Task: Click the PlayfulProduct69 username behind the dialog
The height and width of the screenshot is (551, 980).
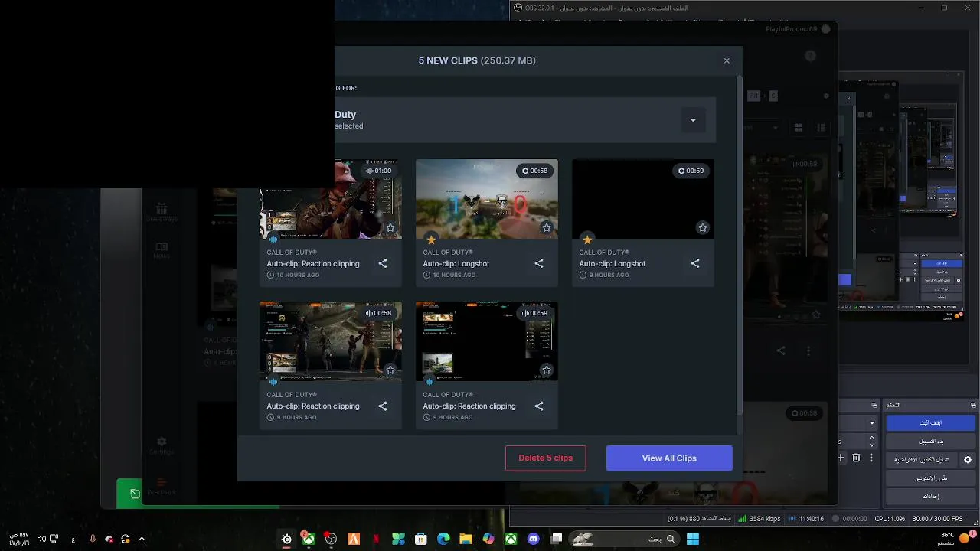Action: point(792,29)
